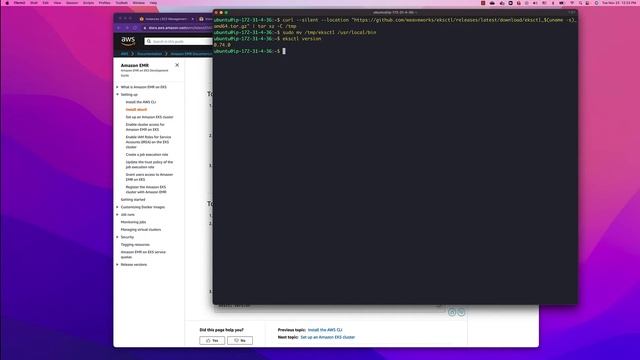Open the Tagging resources sidebar item
This screenshot has width=640, height=360.
(x=135, y=244)
